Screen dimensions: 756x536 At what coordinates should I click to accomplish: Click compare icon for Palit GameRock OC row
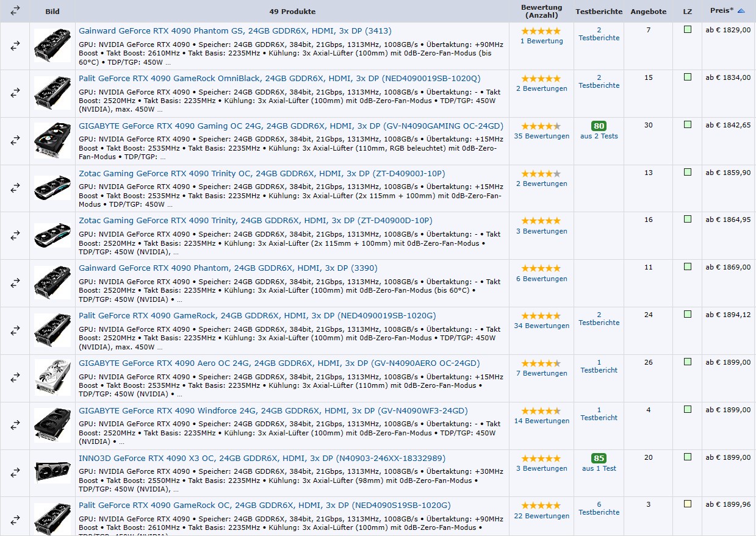(x=15, y=520)
